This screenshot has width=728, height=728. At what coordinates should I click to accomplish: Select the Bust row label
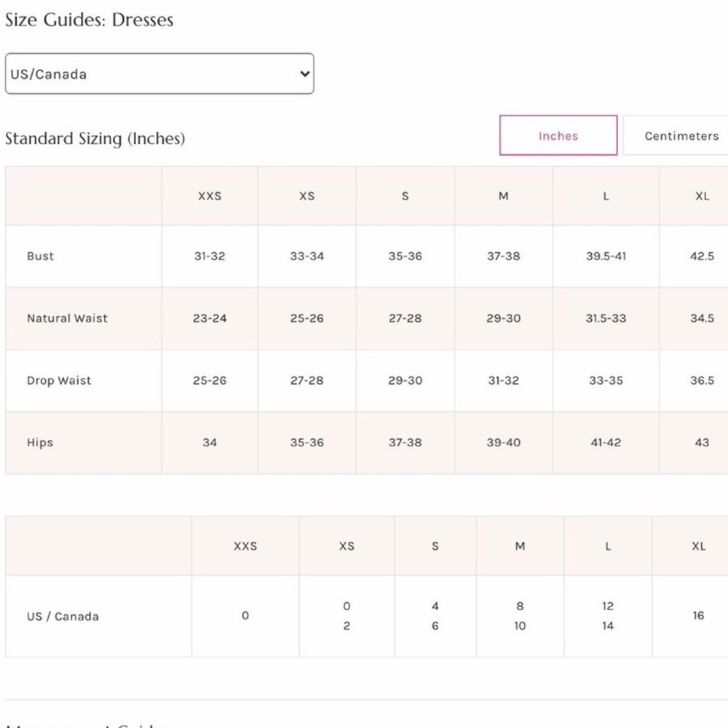tap(40, 256)
